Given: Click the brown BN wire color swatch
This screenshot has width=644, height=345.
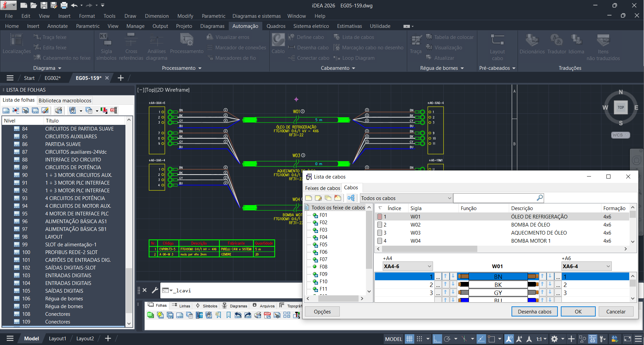Looking at the screenshot, I should (x=464, y=277).
